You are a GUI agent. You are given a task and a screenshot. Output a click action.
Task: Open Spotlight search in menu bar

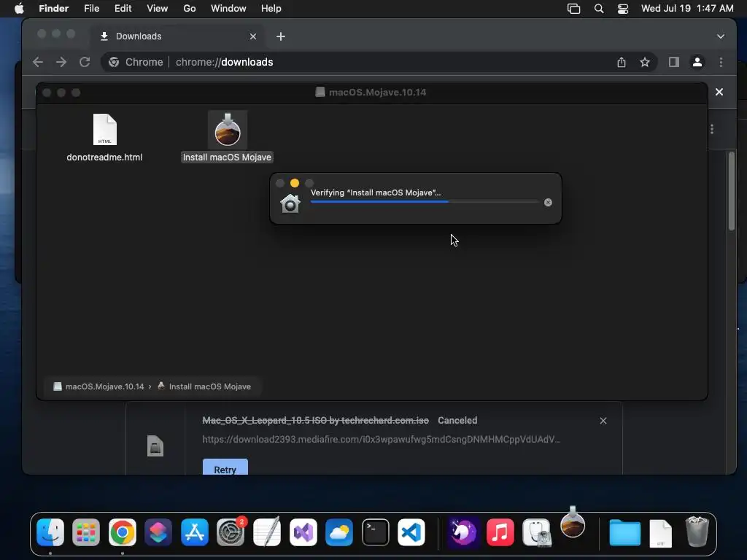(x=599, y=9)
